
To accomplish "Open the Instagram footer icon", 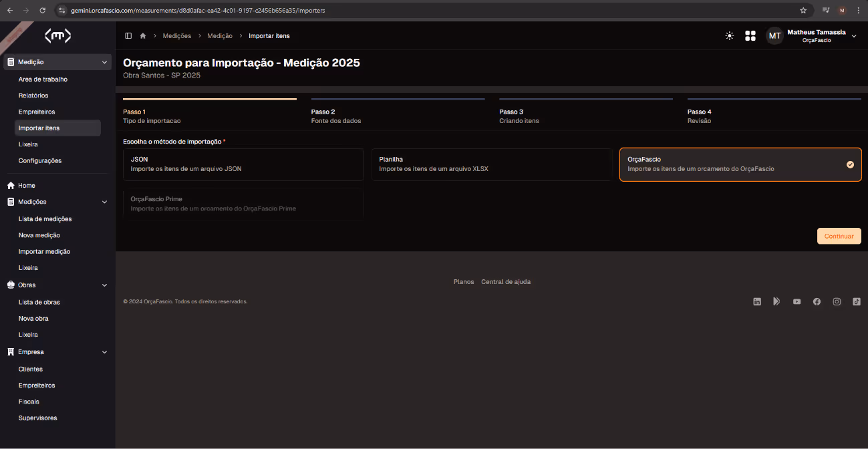I will [837, 301].
